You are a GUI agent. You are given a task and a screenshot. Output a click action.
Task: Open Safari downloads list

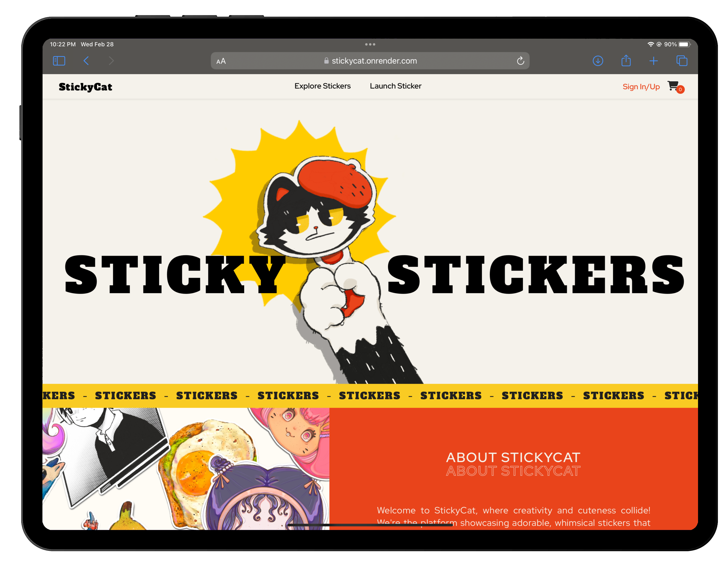click(598, 61)
